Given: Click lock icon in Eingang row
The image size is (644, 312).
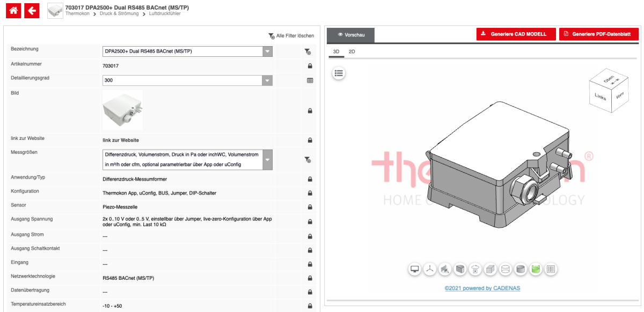Looking at the screenshot, I should 310,264.
